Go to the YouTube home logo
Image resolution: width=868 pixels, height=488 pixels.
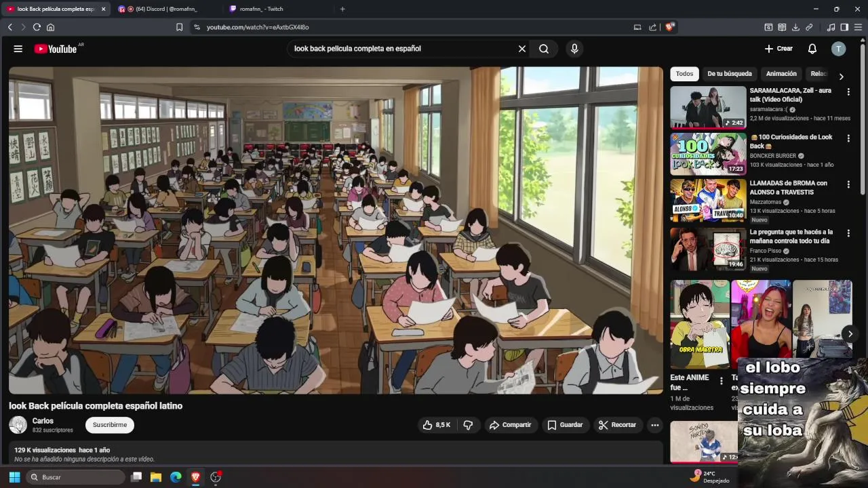tap(56, 49)
